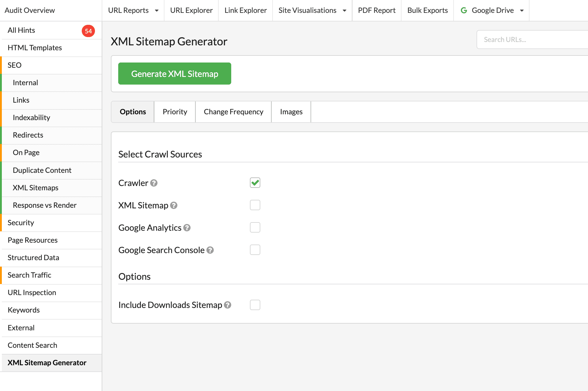Enable XML Sitemap as crawl source
This screenshot has width=588, height=391.
point(255,205)
